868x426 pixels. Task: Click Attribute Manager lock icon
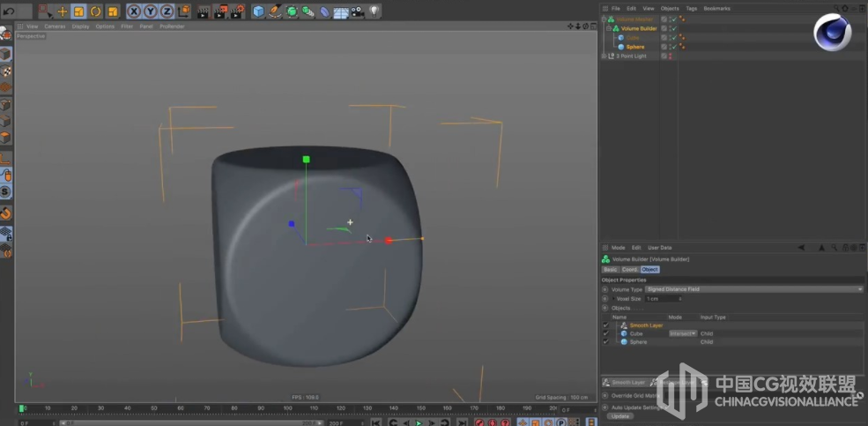coord(845,248)
